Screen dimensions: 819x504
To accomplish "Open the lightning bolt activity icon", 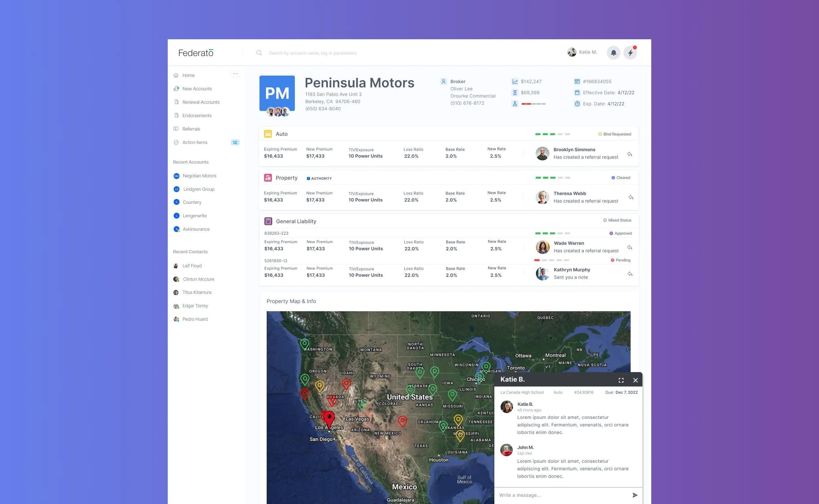I will coord(630,53).
